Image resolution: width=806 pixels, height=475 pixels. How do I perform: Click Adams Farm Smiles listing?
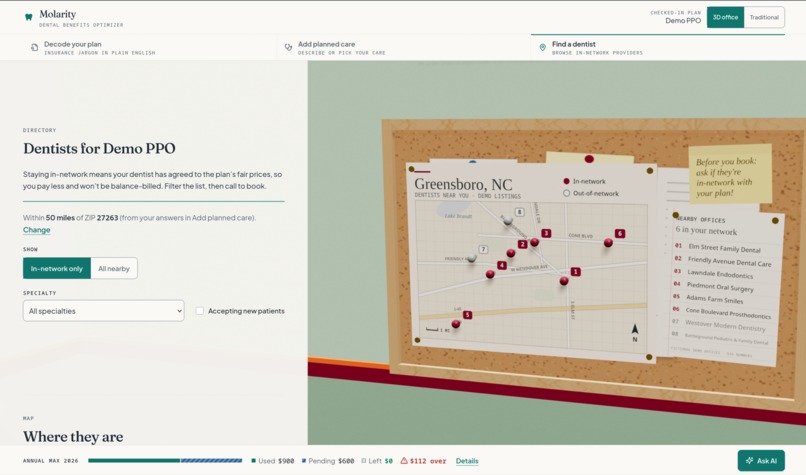coord(715,299)
